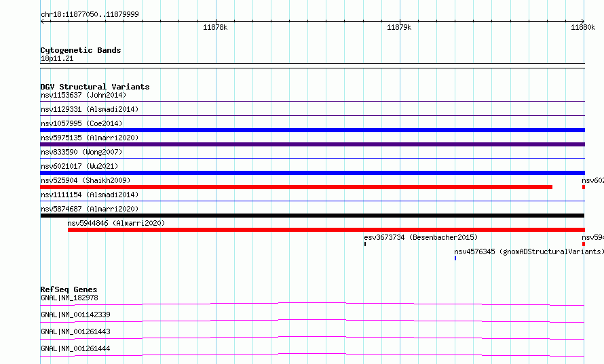Click the red bar of nsv5944846
This screenshot has height=364, width=604.
[326, 230]
